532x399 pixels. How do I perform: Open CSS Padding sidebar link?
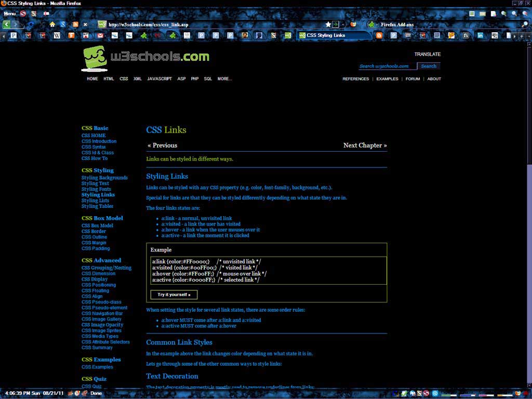click(x=96, y=248)
